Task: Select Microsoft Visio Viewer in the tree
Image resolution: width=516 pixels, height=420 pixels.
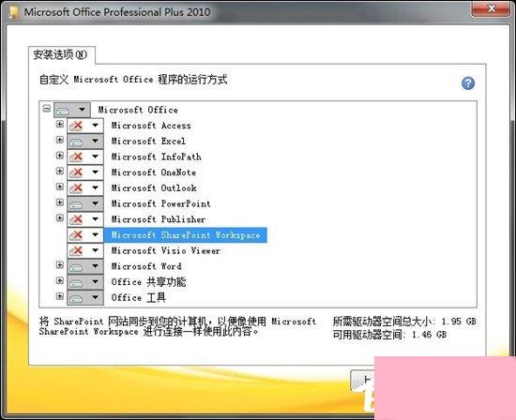Action: (x=166, y=250)
